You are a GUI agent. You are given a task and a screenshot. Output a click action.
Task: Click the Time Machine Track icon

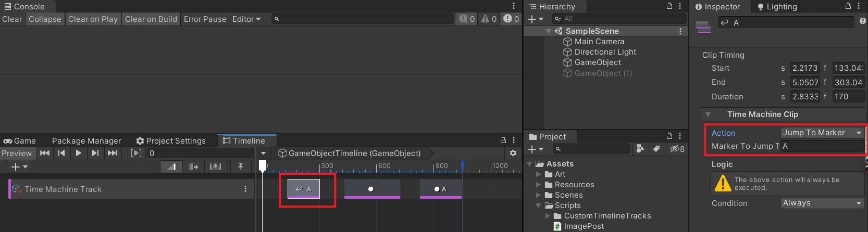click(17, 189)
